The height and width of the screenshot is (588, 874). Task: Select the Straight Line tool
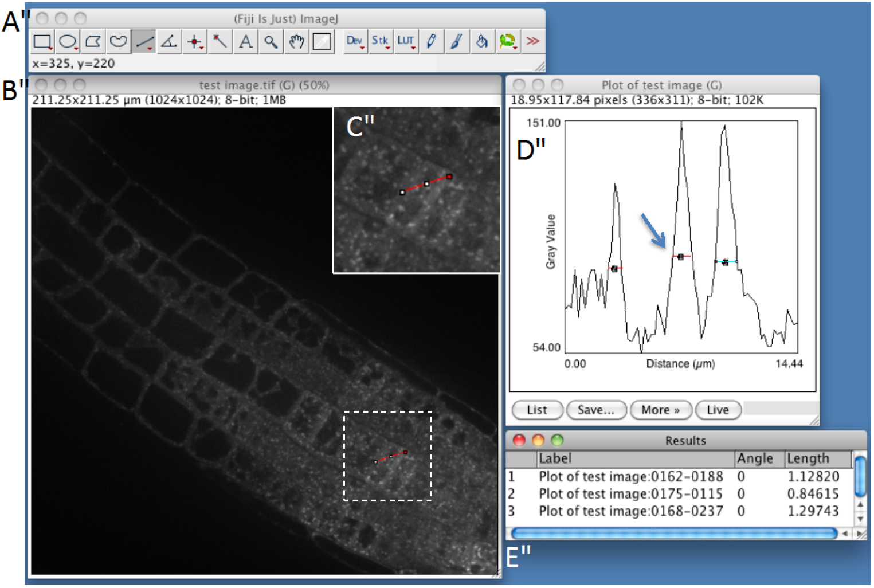(x=143, y=41)
